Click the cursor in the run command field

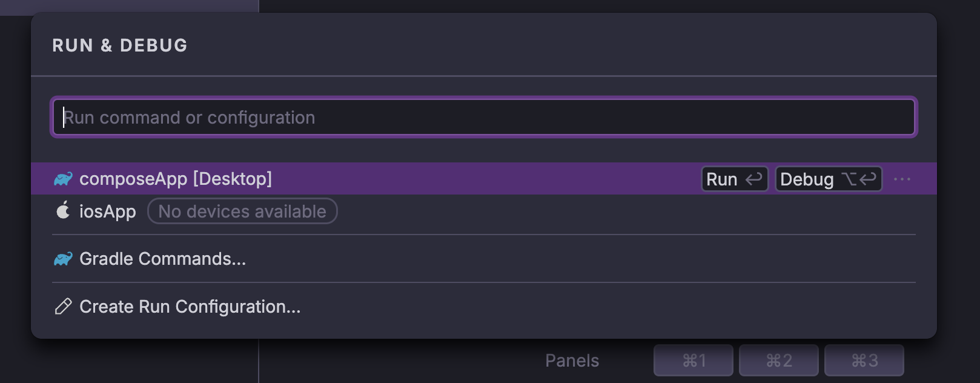tap(64, 117)
